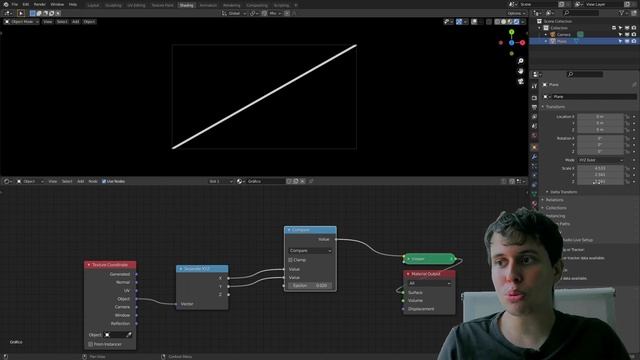The height and width of the screenshot is (360, 640).
Task: Open rotation Mode XYZ Euler dropdown
Action: click(600, 160)
